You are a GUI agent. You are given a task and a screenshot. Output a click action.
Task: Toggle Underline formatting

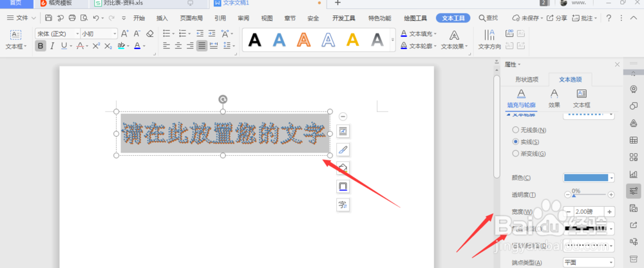(x=64, y=46)
